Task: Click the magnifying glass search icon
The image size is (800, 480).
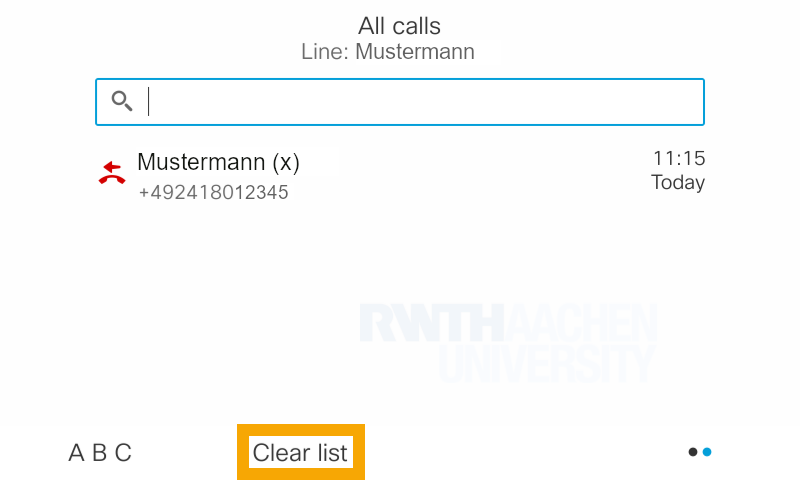Action: coord(122,101)
